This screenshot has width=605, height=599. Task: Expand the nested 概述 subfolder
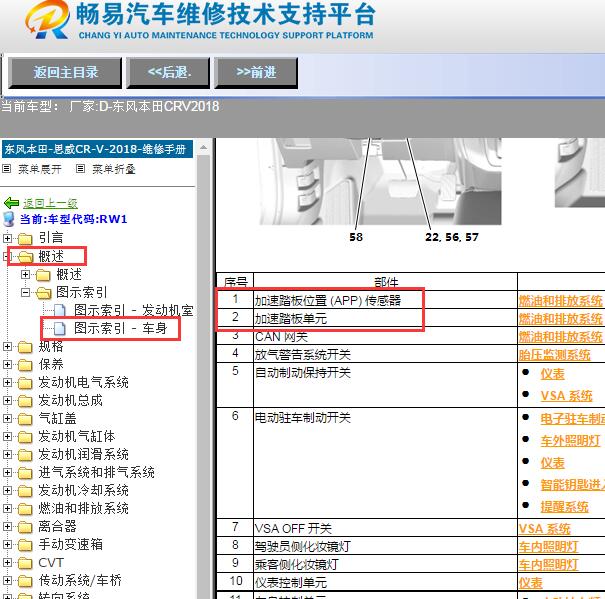pos(25,274)
